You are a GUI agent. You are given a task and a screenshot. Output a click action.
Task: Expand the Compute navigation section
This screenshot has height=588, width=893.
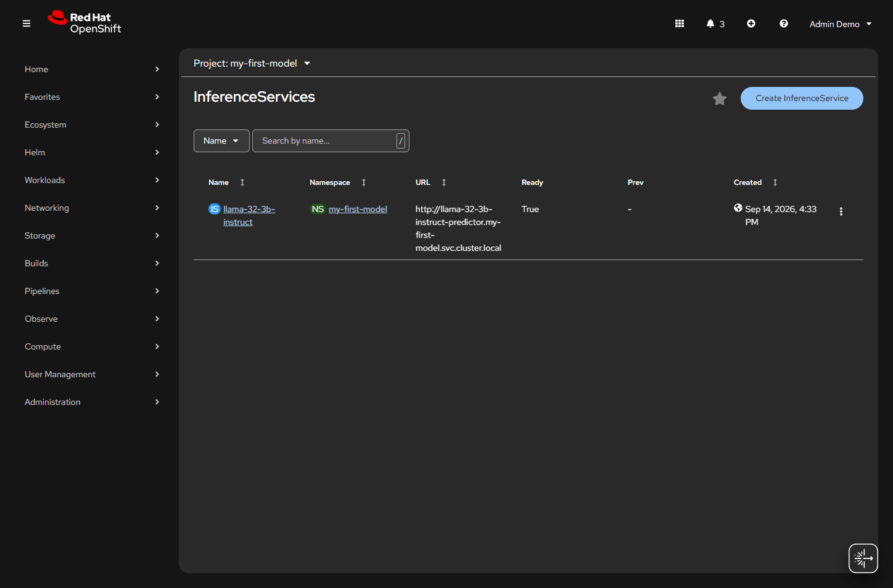pos(92,346)
